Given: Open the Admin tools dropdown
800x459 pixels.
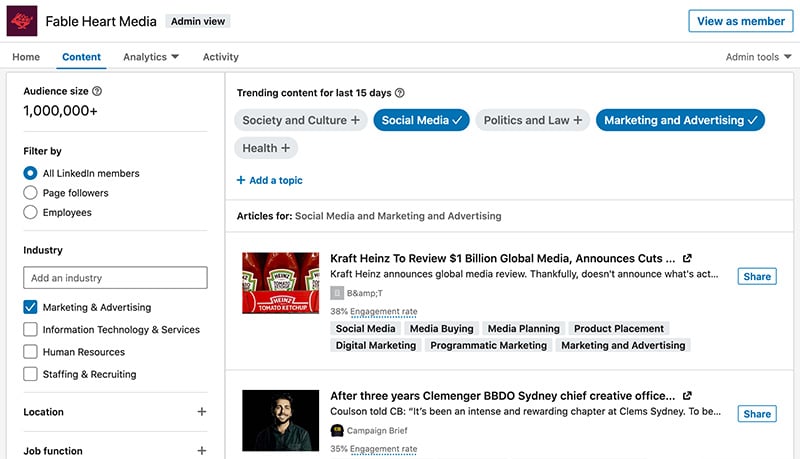Looking at the screenshot, I should 758,57.
